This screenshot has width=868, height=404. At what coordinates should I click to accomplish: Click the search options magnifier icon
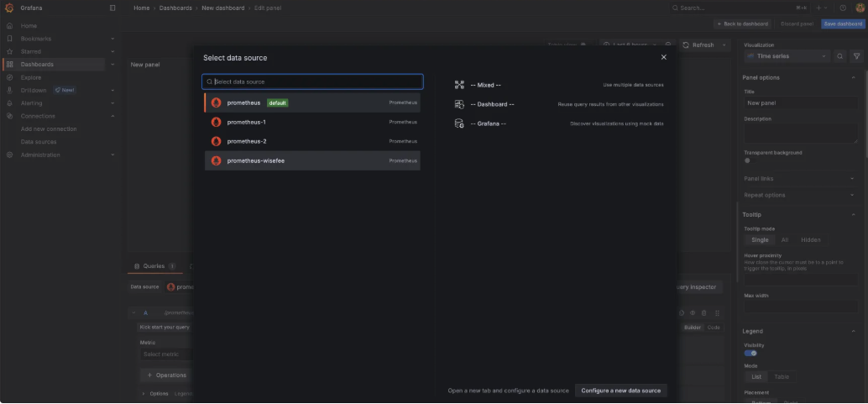coord(839,56)
